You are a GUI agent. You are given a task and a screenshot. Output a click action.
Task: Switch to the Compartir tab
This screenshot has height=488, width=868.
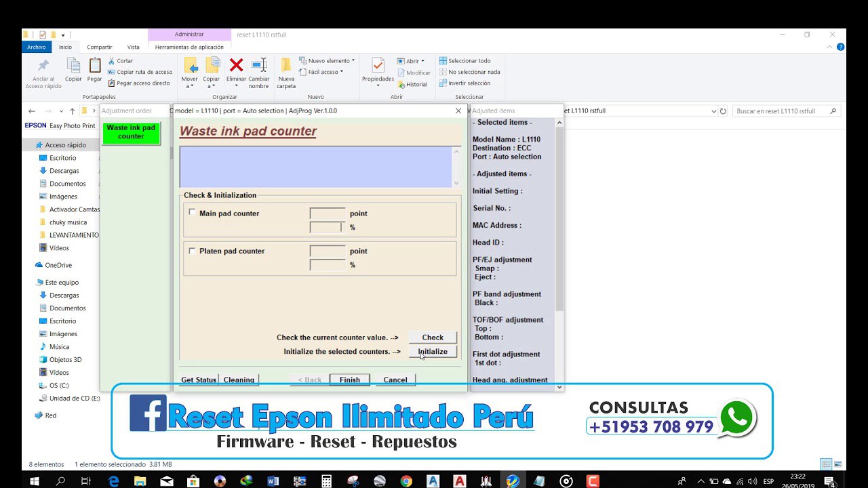tap(100, 47)
